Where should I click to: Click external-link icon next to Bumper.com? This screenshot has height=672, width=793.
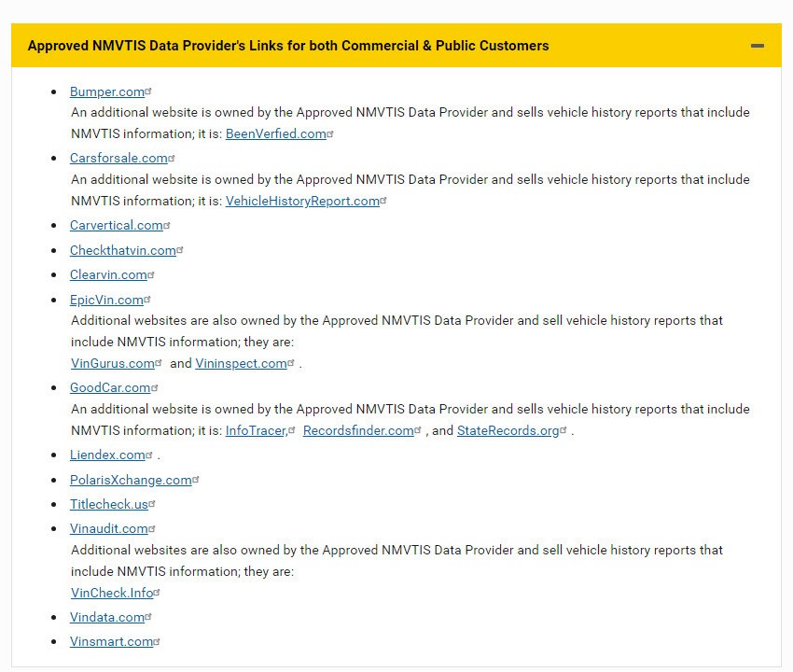[148, 91]
